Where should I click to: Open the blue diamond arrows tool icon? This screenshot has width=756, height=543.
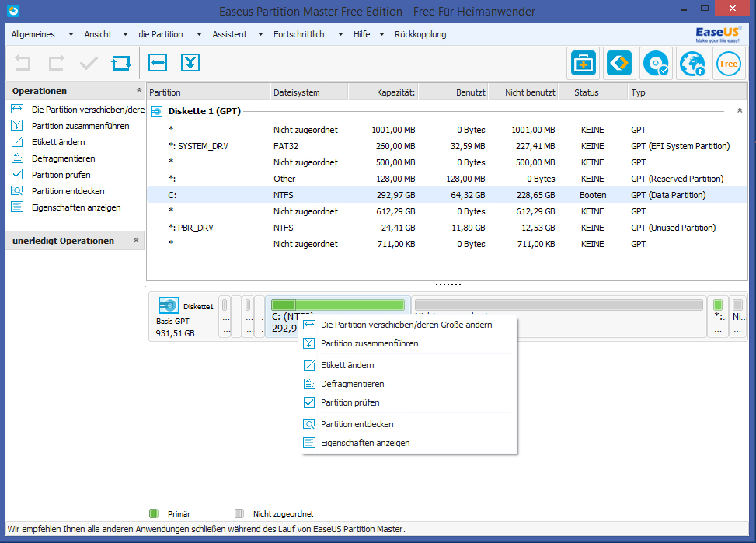pos(619,63)
